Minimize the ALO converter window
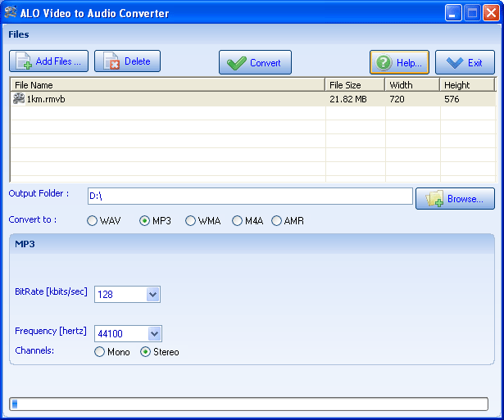This screenshot has height=420, width=504. click(453, 13)
